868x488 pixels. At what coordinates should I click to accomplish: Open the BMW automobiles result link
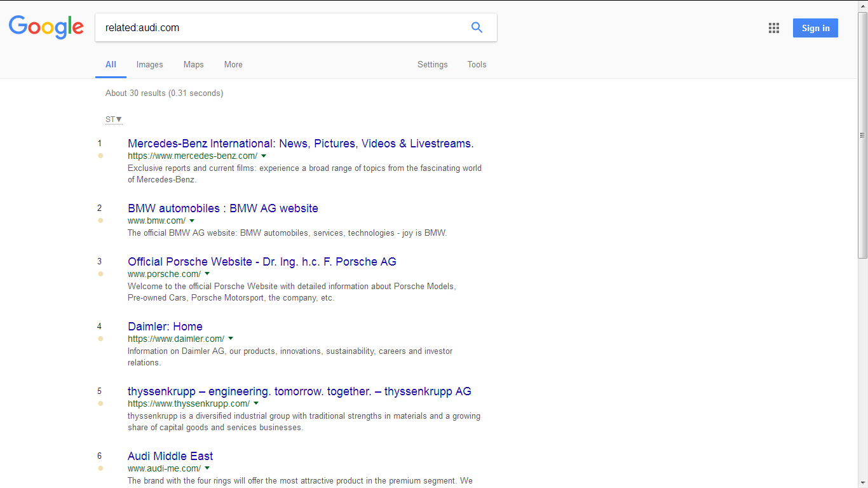223,208
